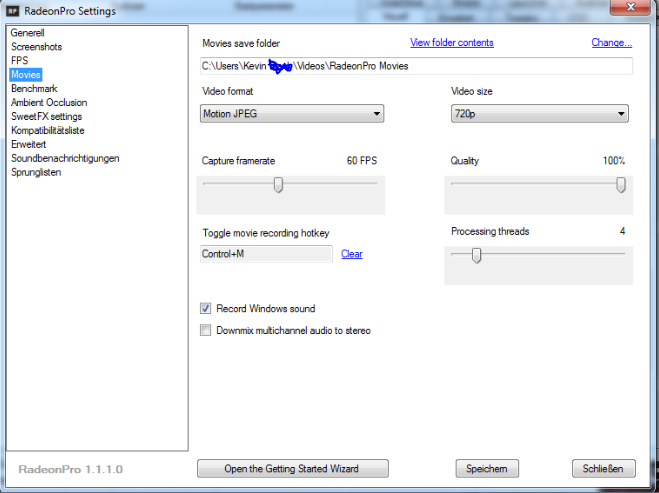Screen dimensions: 659x493
Task: Select Kompatibilitätsliste in the sidebar
Action: 48,130
